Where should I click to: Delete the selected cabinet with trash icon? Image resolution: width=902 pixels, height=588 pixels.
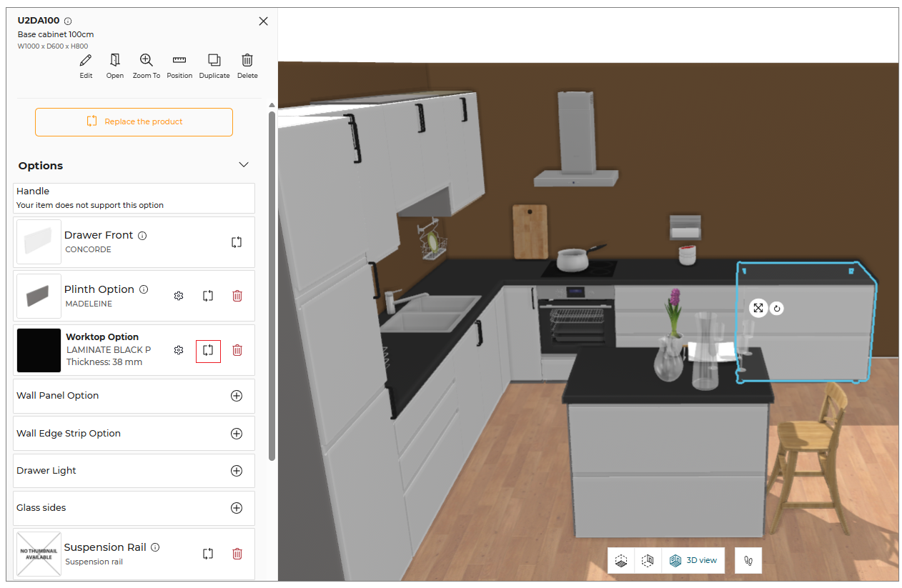[x=247, y=60]
